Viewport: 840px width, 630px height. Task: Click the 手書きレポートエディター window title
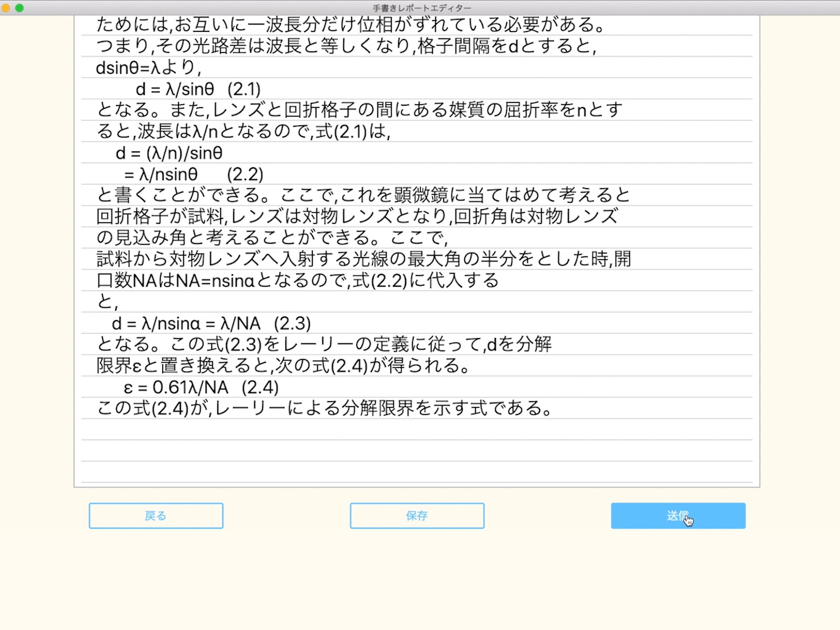click(x=421, y=7)
